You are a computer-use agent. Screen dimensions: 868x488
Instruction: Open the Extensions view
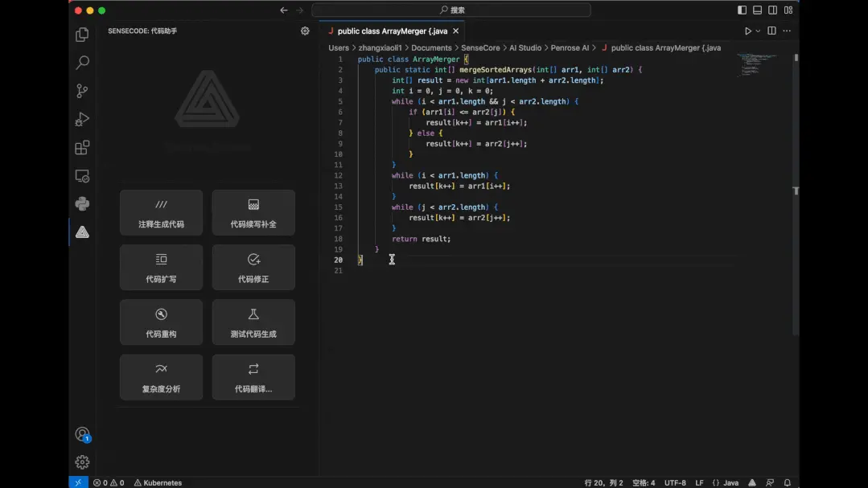[82, 147]
